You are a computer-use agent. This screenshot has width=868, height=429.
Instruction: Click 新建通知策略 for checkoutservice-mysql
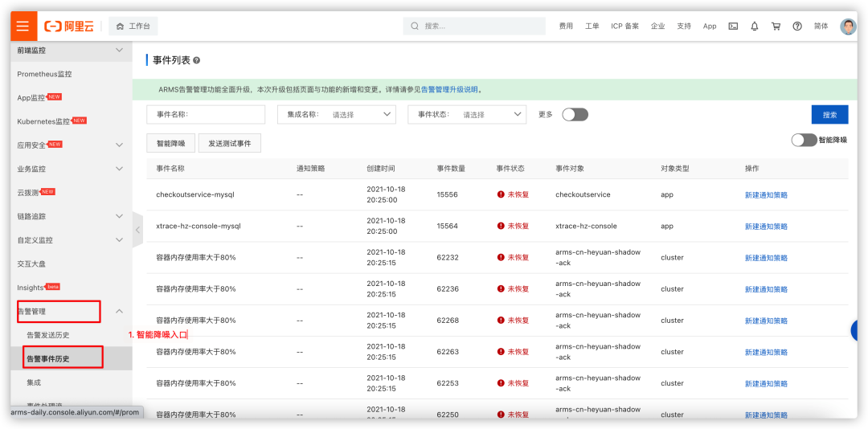(x=766, y=195)
